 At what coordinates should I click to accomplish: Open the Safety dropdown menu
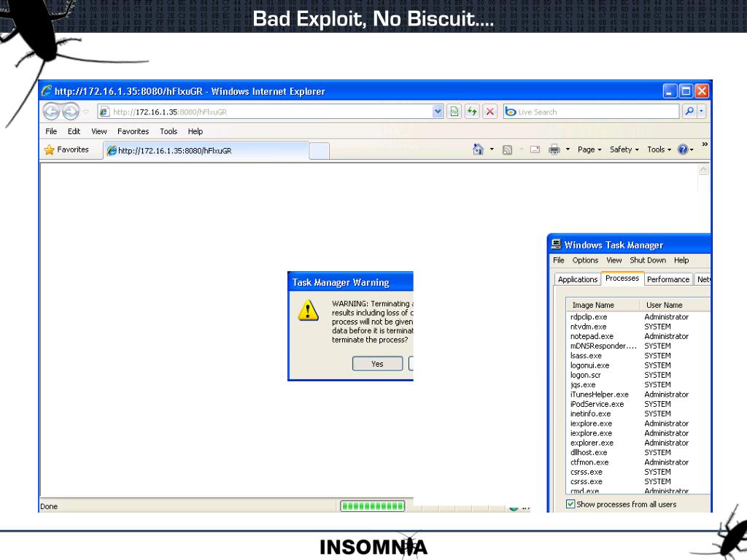624,149
